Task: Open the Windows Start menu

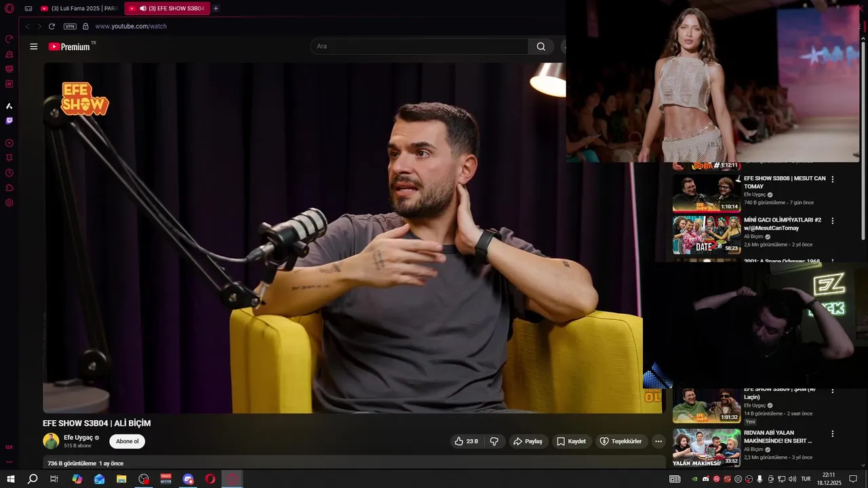Action: coord(11,479)
